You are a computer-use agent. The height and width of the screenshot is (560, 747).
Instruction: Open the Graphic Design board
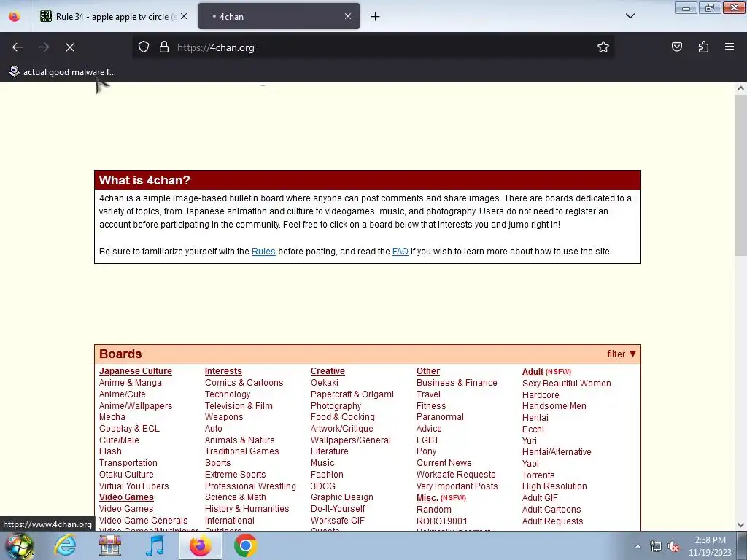click(342, 497)
